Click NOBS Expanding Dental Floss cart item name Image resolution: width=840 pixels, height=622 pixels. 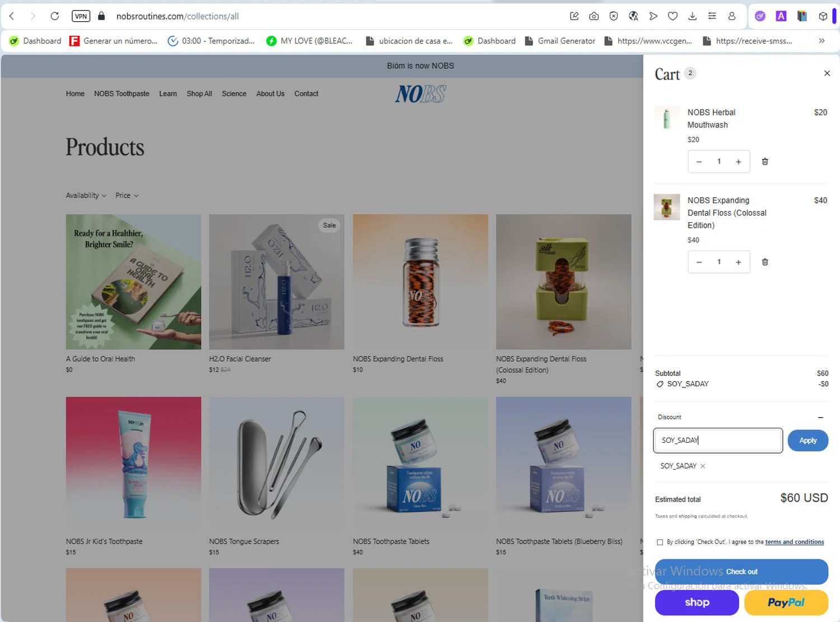click(x=727, y=213)
